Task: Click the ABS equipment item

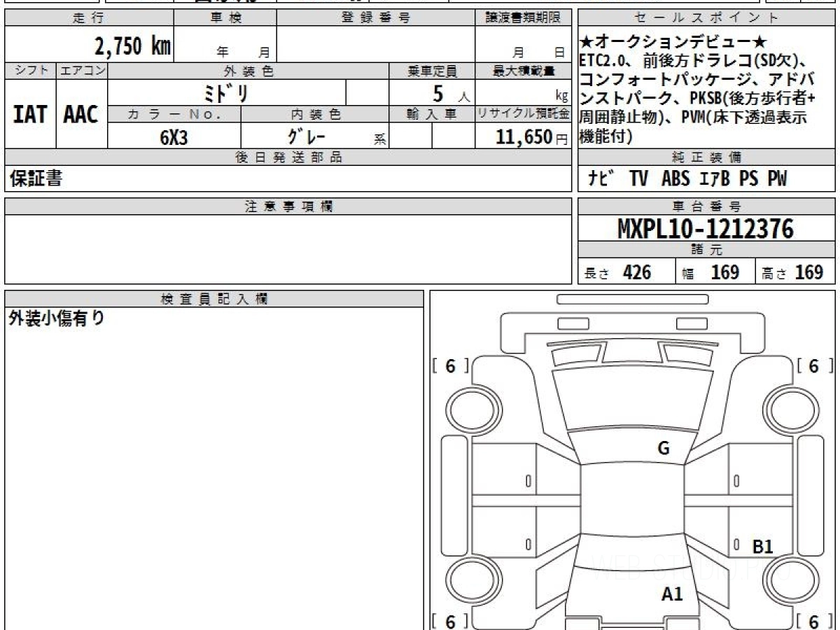Action: [675, 179]
